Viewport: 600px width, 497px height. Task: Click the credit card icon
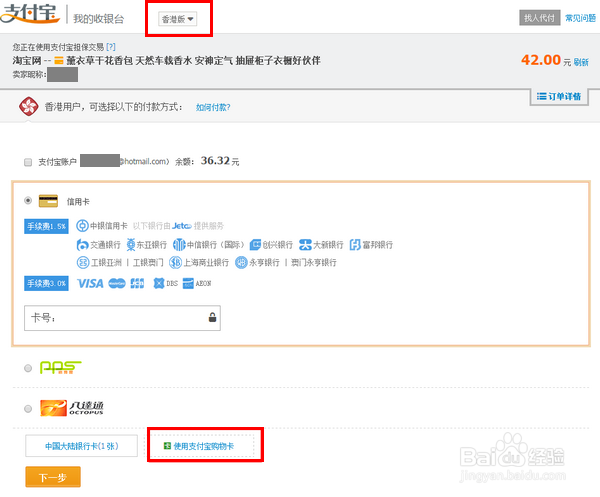pos(48,201)
